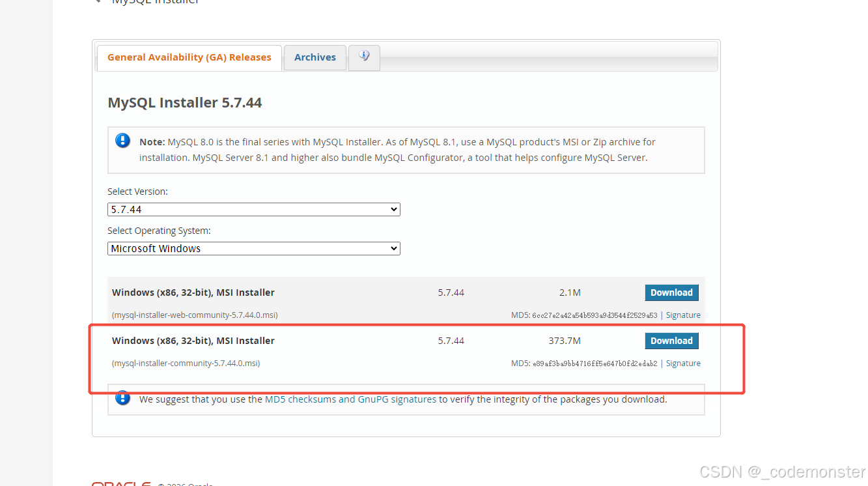Image resolution: width=868 pixels, height=486 pixels.
Task: Follow the MD5 checksums and GnuPG signatures link
Action: pos(350,399)
